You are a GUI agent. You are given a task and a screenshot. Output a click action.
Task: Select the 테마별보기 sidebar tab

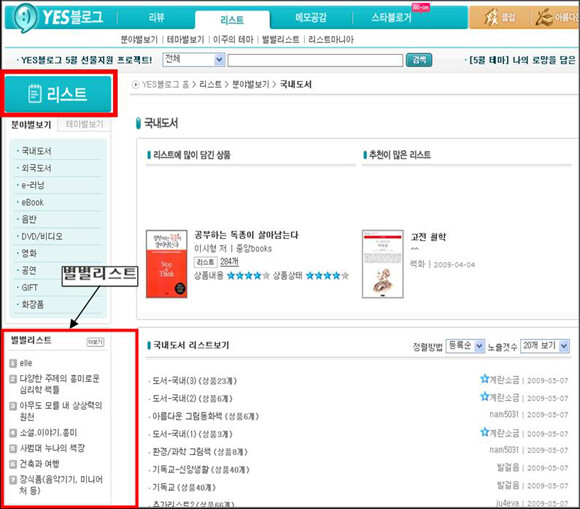84,124
